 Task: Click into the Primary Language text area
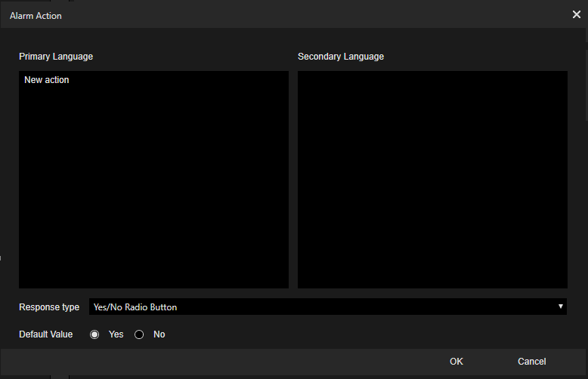click(x=153, y=180)
